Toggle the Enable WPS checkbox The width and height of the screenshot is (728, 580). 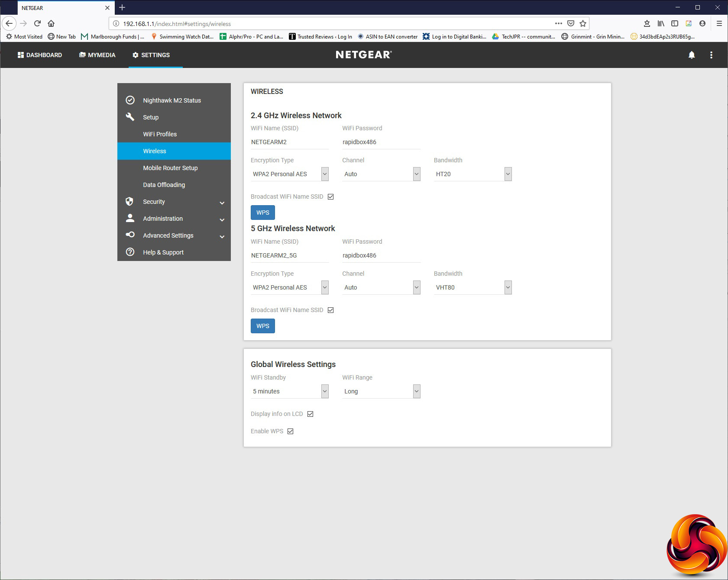291,431
